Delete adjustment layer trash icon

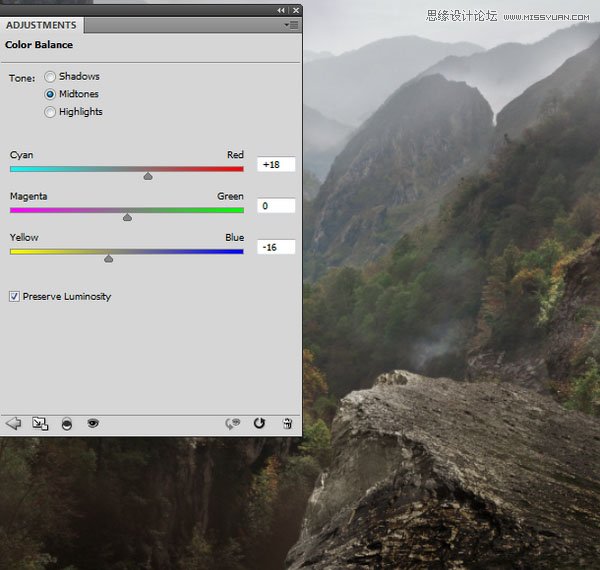287,423
